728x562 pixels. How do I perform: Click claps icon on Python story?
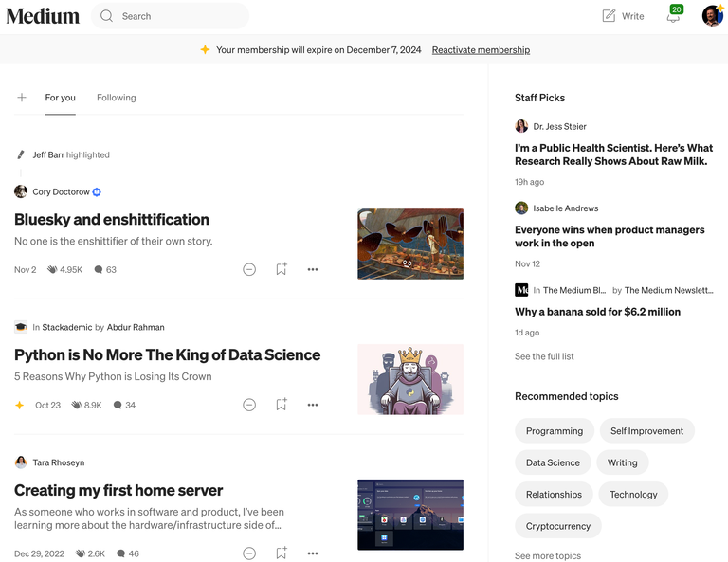point(77,406)
